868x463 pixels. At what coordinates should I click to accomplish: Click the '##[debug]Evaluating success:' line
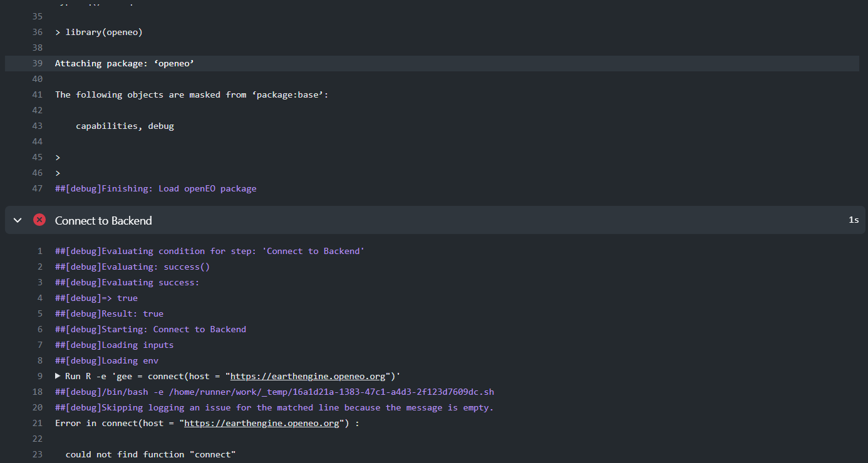coord(127,282)
